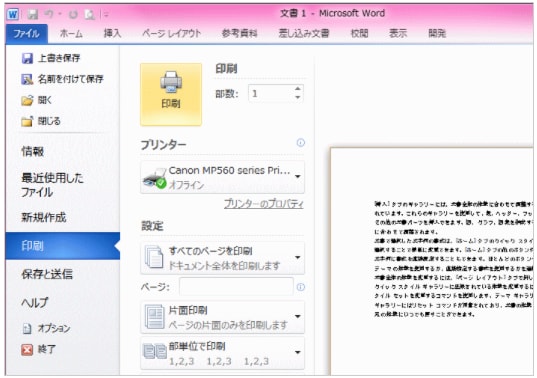Open 保存と送信 section
This screenshot has width=537, height=378.
[x=47, y=274]
